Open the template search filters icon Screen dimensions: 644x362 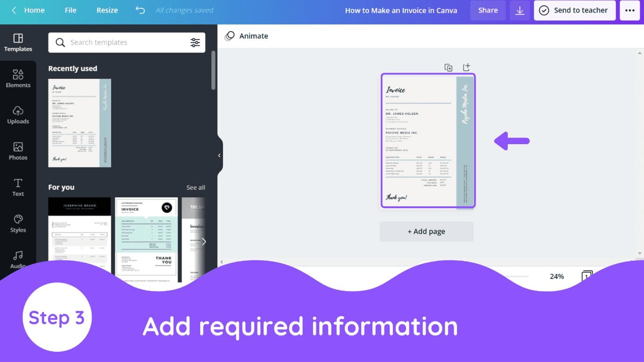(x=195, y=42)
